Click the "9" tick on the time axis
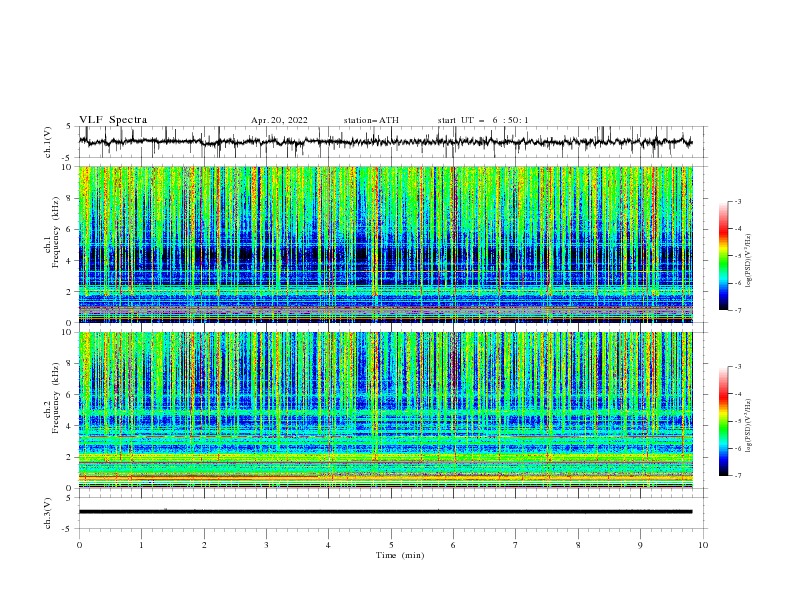This screenshot has width=792, height=612. coord(640,545)
